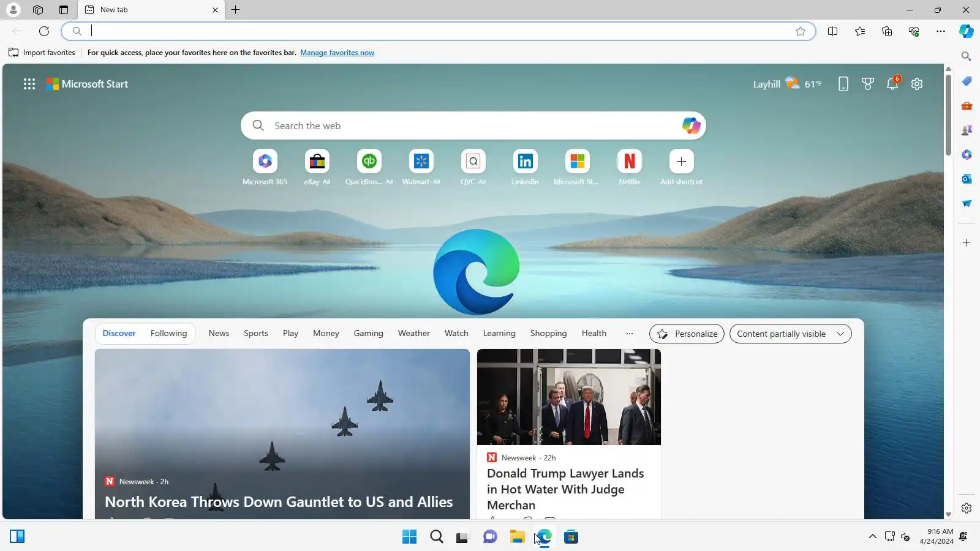Viewport: 980px width, 551px height.
Task: Open Copilot in the browser toolbar
Action: click(x=967, y=31)
